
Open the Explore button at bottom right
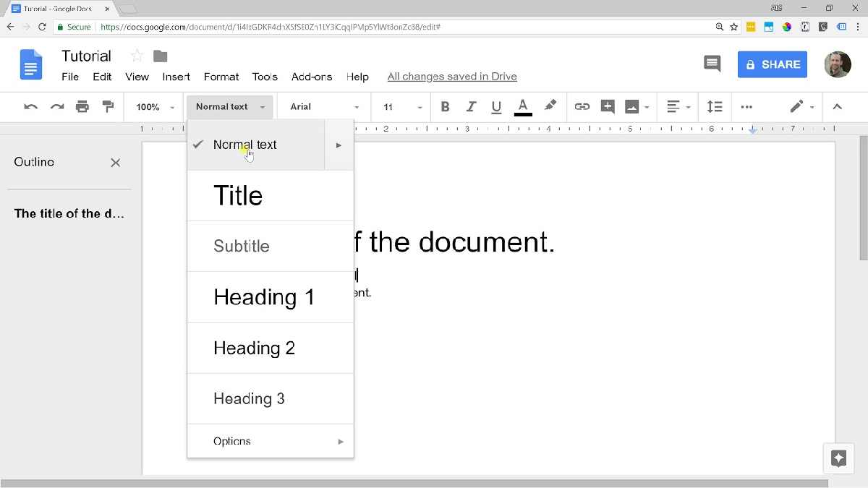pyautogui.click(x=838, y=458)
